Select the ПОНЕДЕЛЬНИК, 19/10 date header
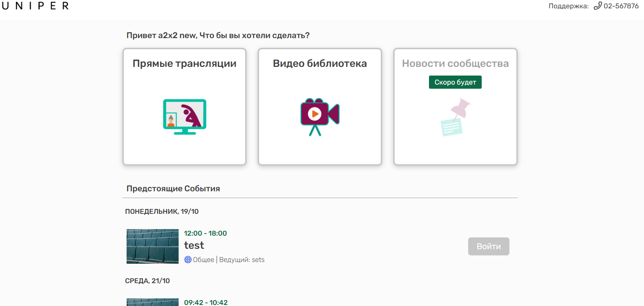Image resolution: width=644 pixels, height=306 pixels. [x=162, y=211]
